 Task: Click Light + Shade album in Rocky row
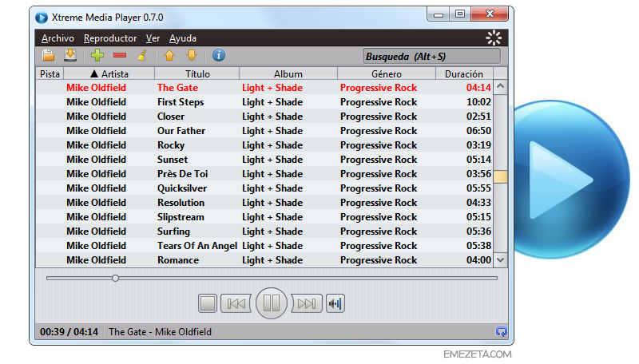[272, 145]
